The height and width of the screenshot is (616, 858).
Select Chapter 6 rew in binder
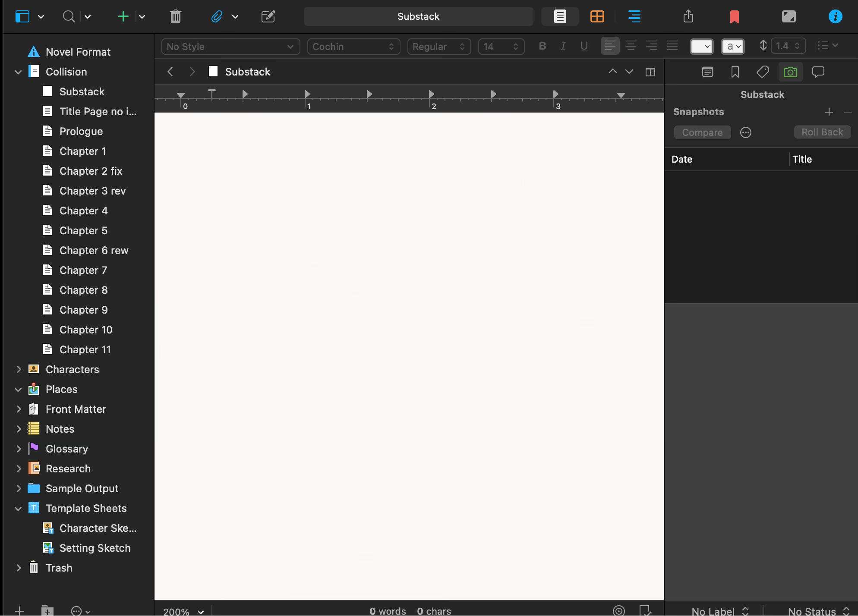94,251
